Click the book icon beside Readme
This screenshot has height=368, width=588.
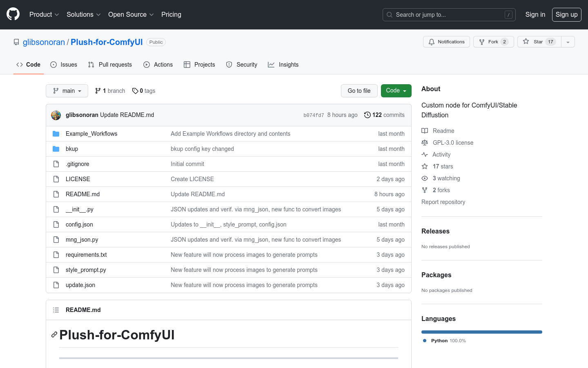(425, 131)
